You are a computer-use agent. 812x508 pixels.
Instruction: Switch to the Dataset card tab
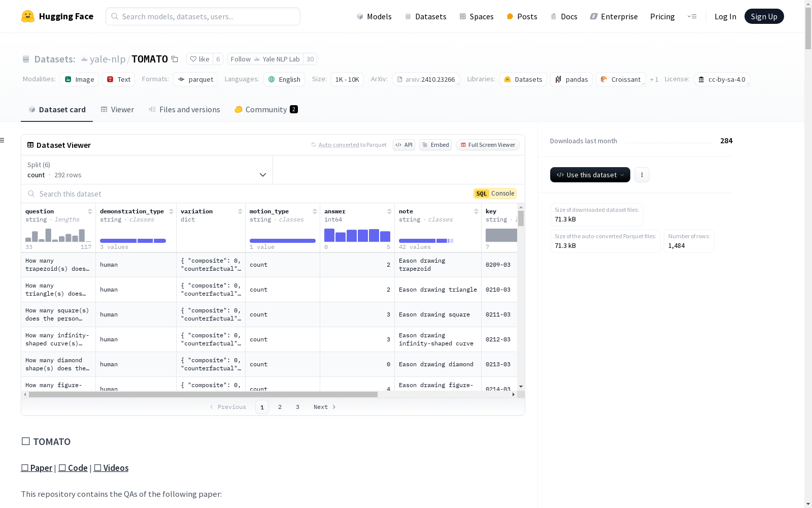57,110
